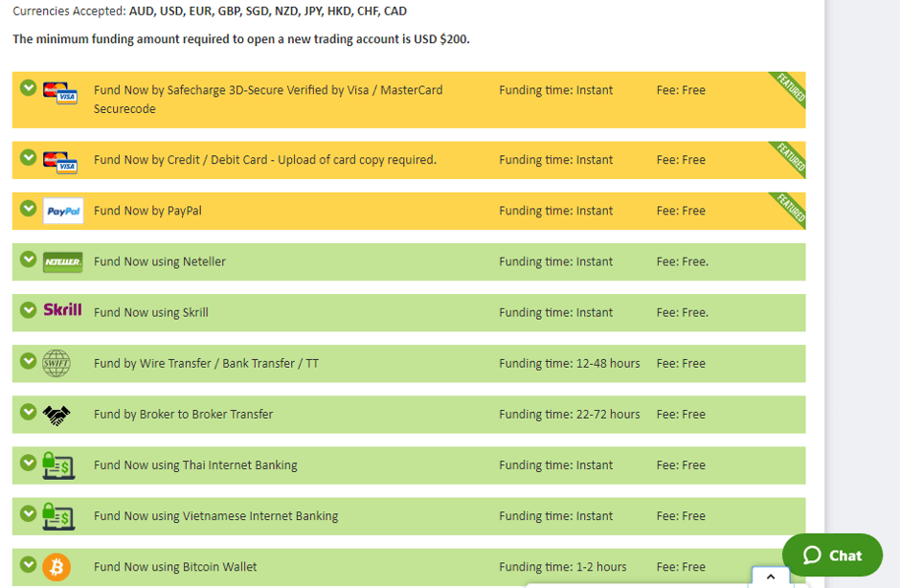
Task: Expand the Credit / Debit Card funding option
Action: tap(28, 157)
